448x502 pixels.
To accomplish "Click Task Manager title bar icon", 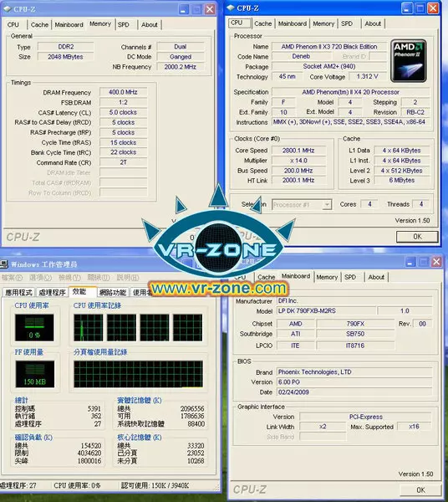I will (4, 264).
